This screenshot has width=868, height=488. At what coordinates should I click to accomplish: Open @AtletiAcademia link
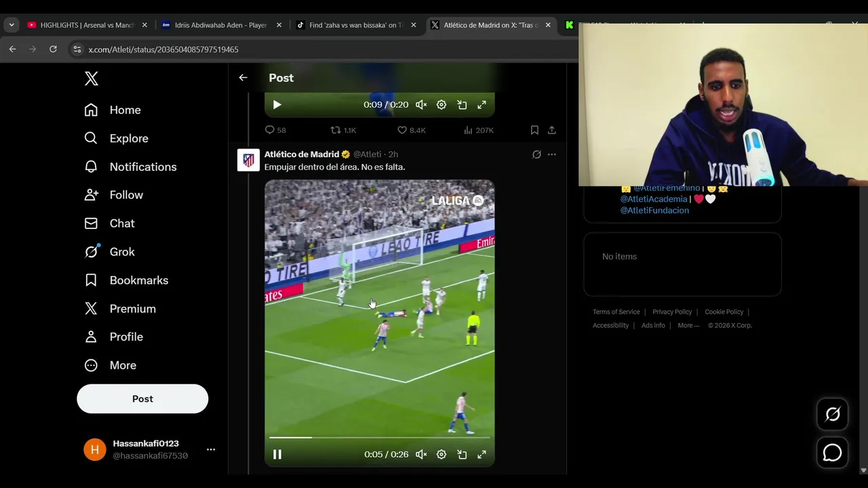654,199
